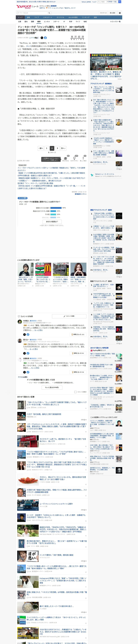Open the 蓄電池 補助金202万円 ad banner

click(x=106, y=62)
